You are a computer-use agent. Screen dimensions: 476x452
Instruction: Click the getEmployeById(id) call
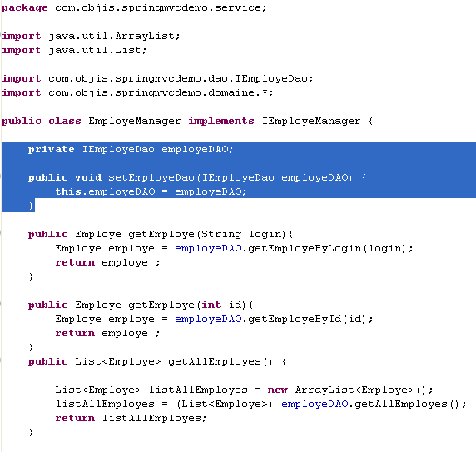coord(306,320)
